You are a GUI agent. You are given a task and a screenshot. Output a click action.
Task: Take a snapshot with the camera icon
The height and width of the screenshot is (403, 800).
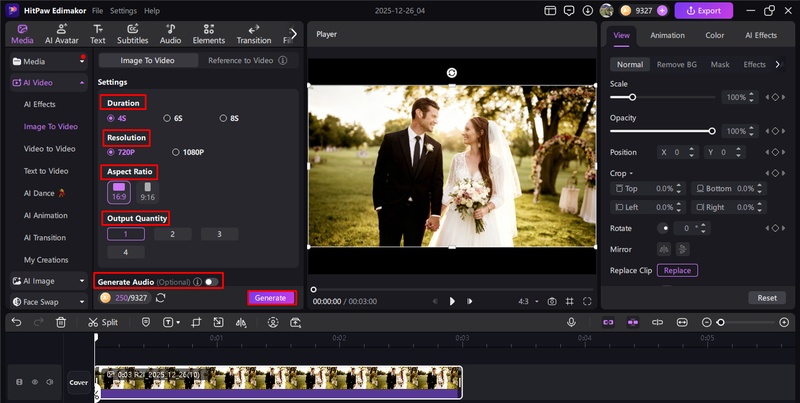[x=552, y=301]
